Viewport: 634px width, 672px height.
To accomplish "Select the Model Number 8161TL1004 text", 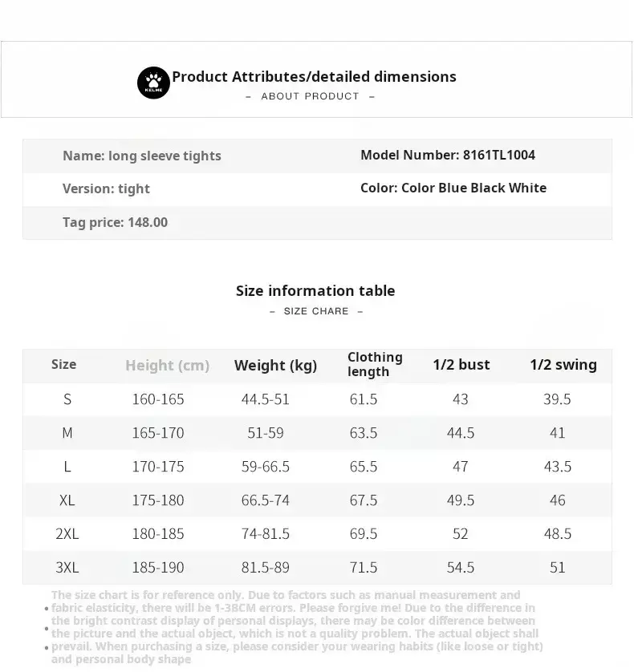I will click(447, 155).
